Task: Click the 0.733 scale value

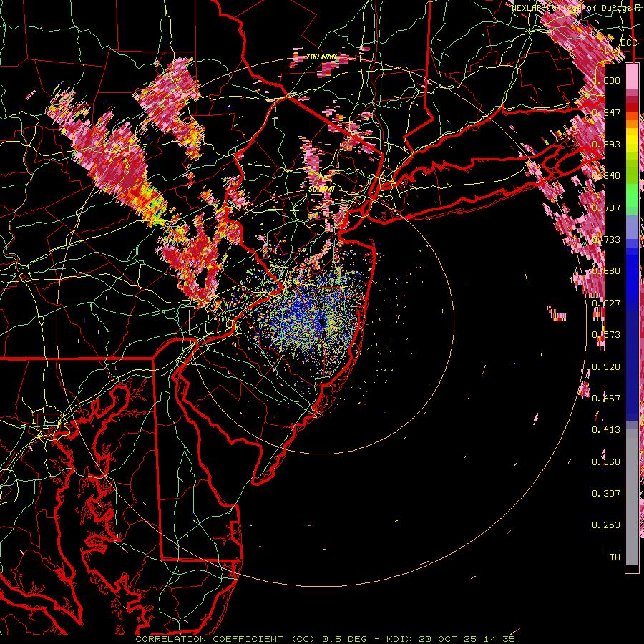Action: 606,239
